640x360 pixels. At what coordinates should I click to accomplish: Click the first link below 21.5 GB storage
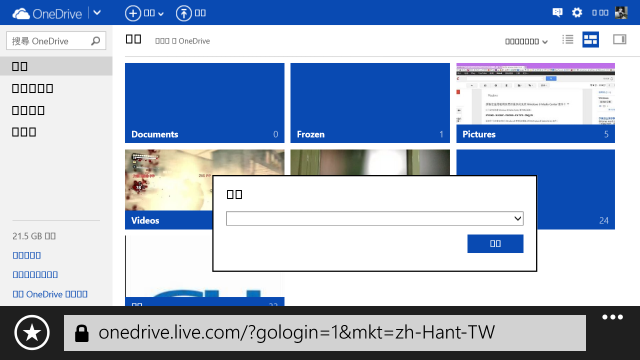click(x=27, y=256)
